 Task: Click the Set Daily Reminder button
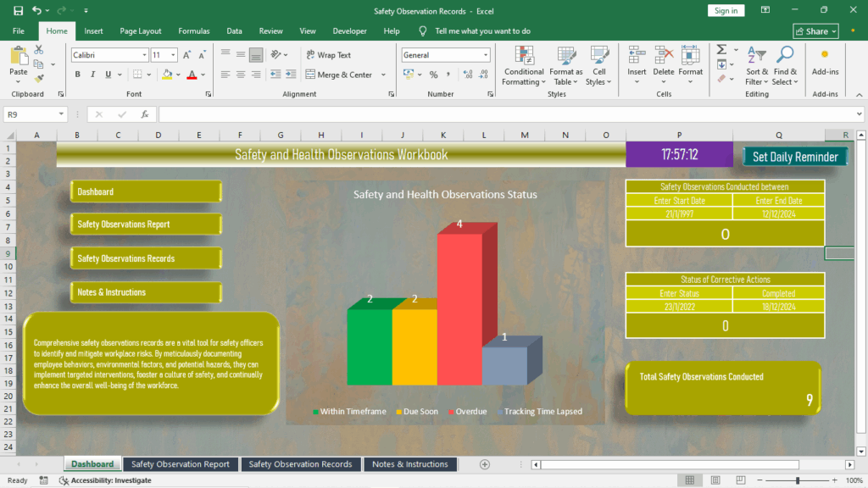[x=795, y=156]
